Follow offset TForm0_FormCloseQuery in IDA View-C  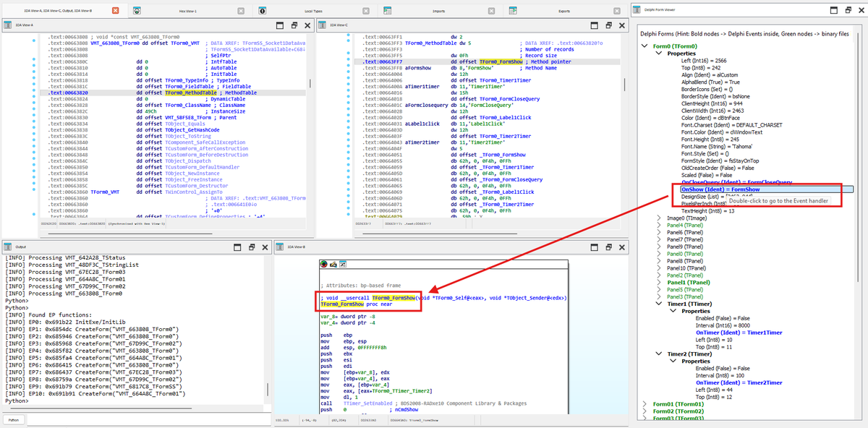click(x=509, y=98)
